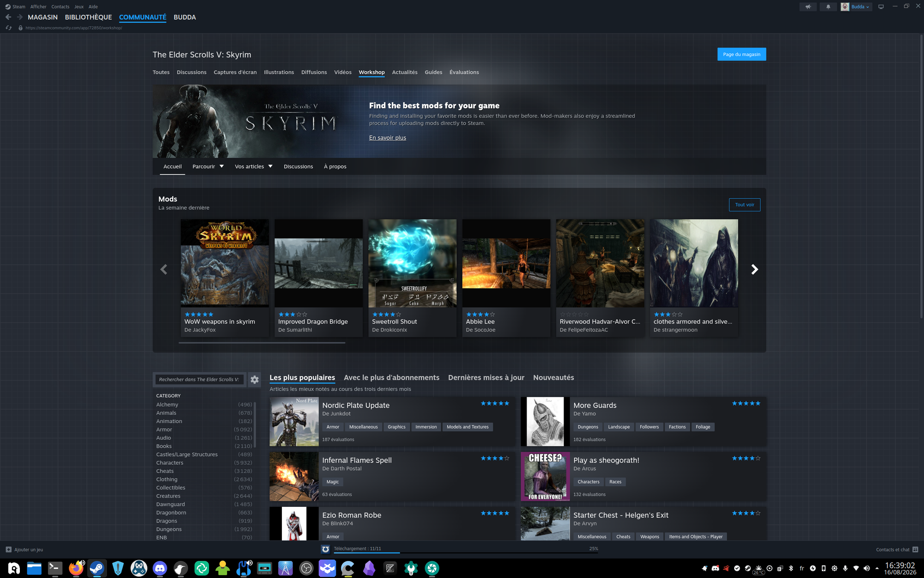Click the mods carousel horizontal scrollbar

click(x=262, y=343)
